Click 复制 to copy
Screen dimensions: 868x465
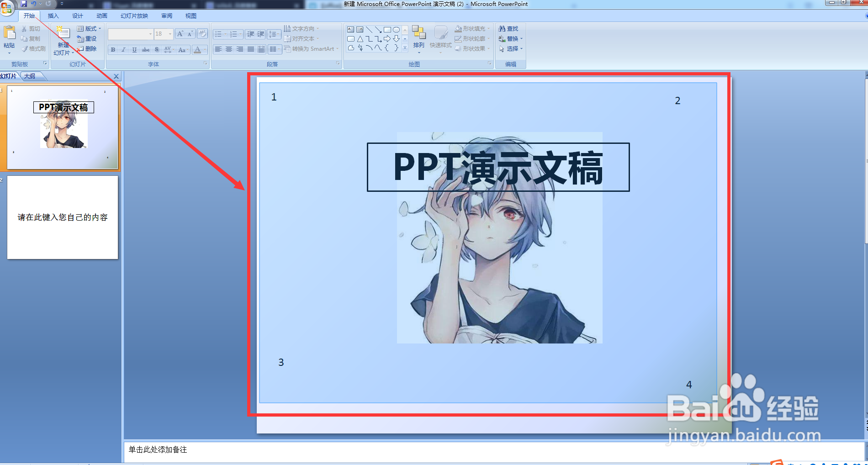(31, 39)
